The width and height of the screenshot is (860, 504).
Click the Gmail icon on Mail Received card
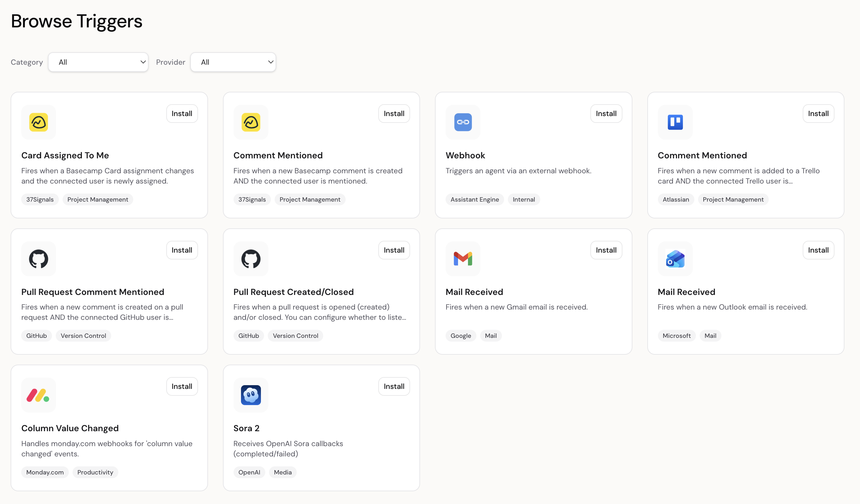tap(463, 259)
